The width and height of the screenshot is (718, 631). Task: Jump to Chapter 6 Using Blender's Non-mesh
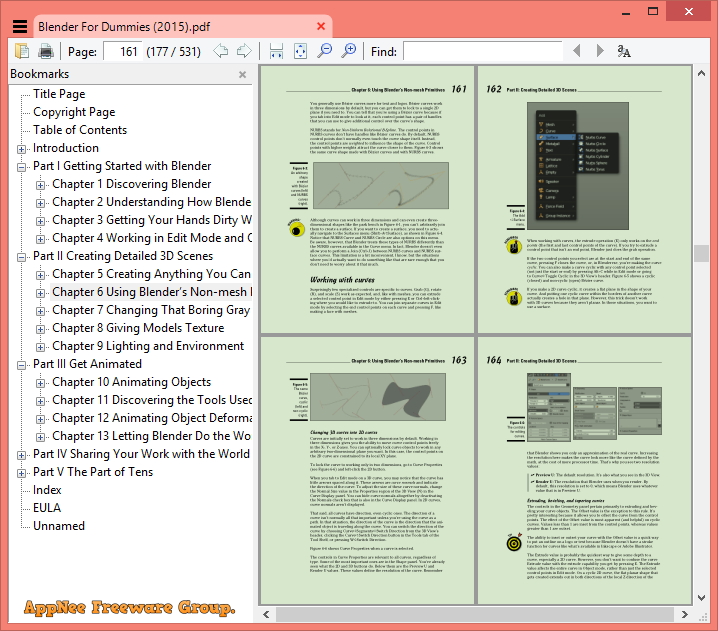152,292
